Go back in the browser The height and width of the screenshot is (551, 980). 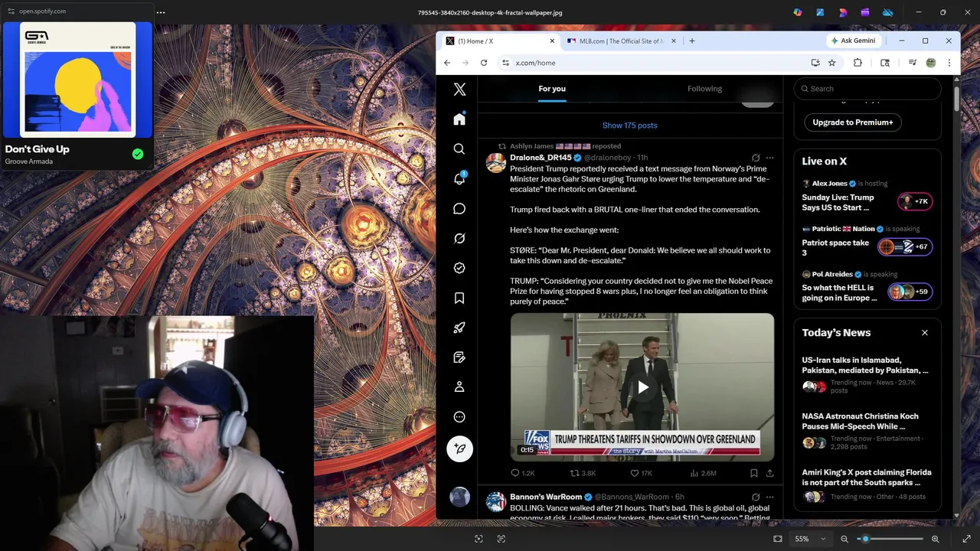point(447,63)
